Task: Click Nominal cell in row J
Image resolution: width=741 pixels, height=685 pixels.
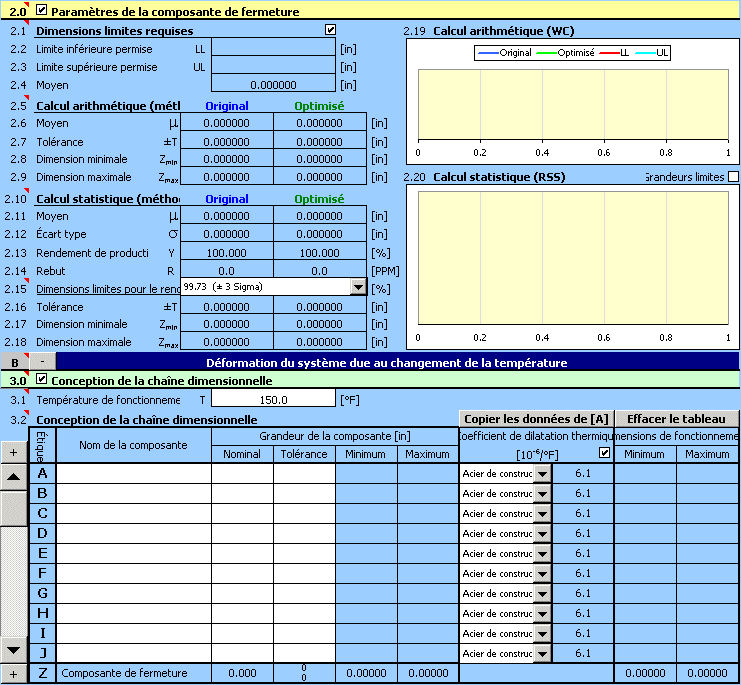Action: click(x=242, y=653)
